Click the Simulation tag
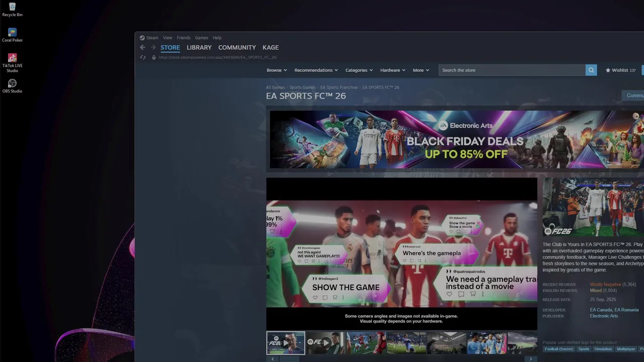Screen dimensions: 644x362 pos(603,349)
